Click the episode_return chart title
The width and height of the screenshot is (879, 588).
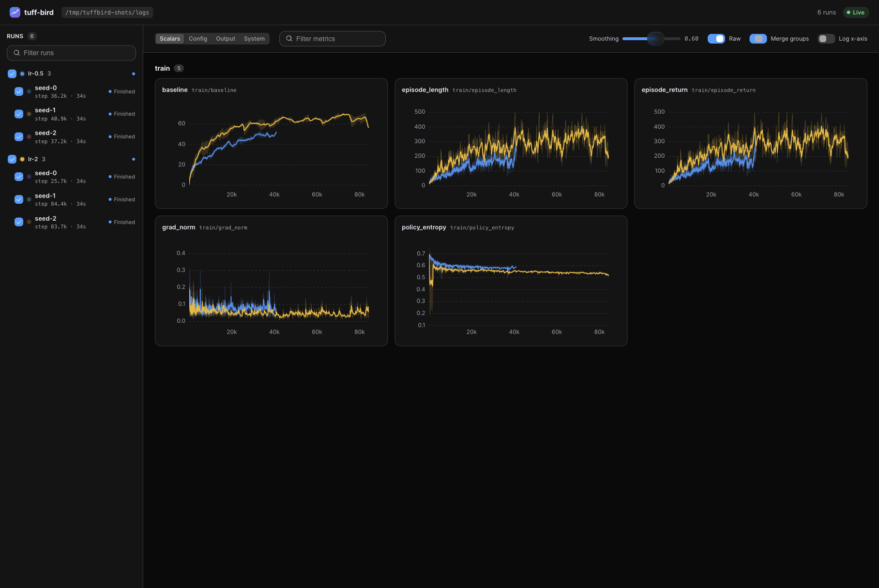click(665, 90)
